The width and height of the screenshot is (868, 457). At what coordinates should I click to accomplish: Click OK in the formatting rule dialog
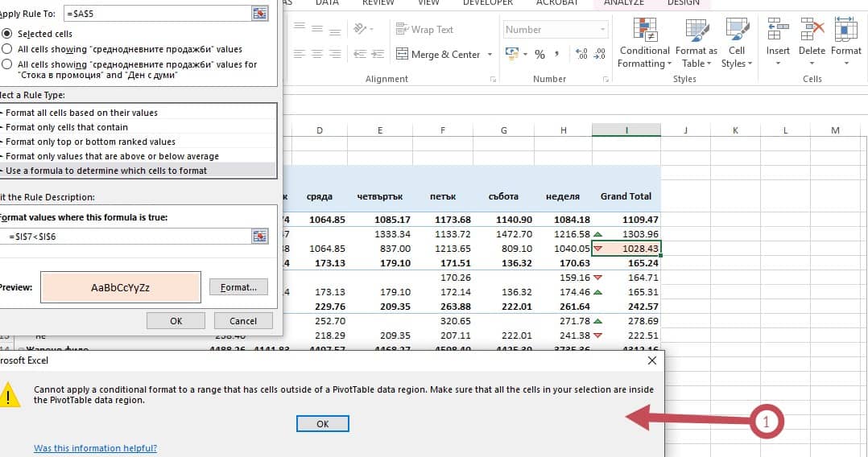coord(176,321)
